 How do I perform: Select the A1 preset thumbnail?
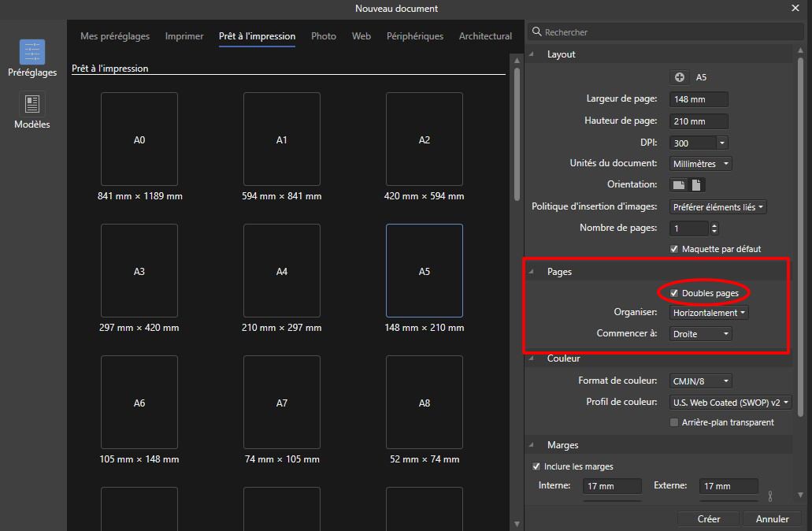click(x=282, y=139)
